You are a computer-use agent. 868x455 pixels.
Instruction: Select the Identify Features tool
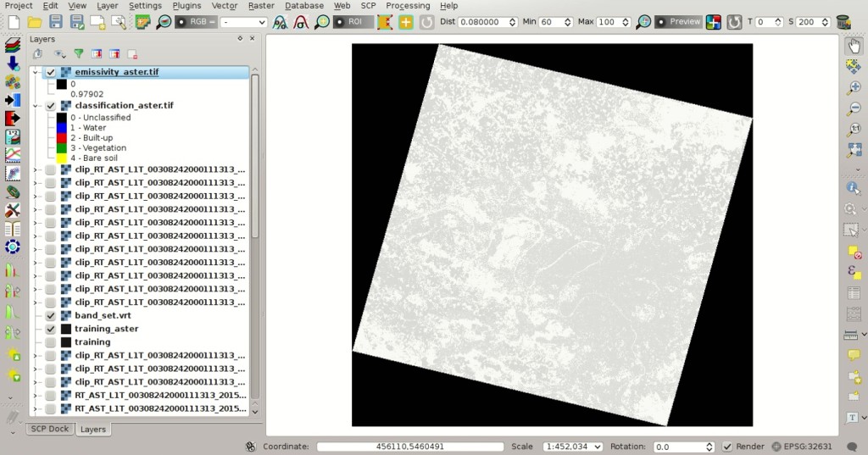click(x=853, y=187)
